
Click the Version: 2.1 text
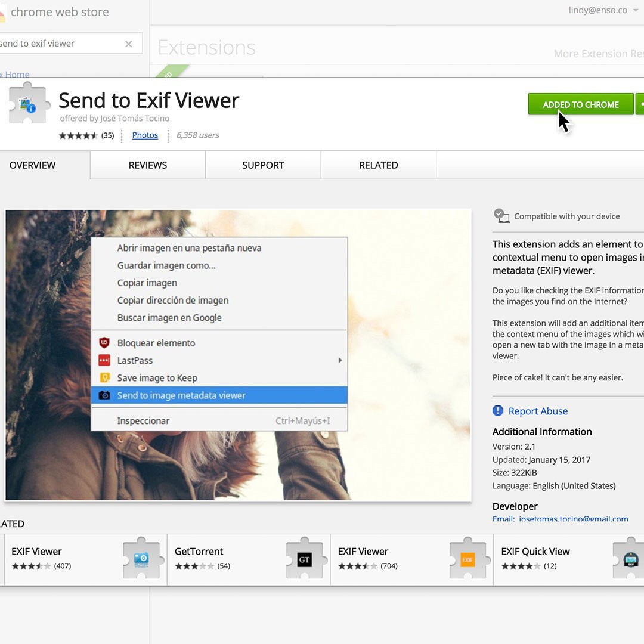point(514,447)
